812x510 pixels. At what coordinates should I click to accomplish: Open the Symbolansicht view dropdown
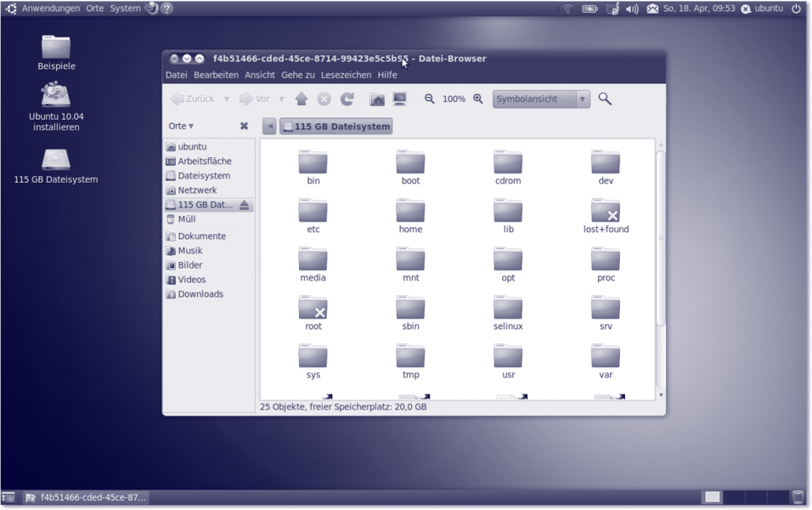[541, 99]
